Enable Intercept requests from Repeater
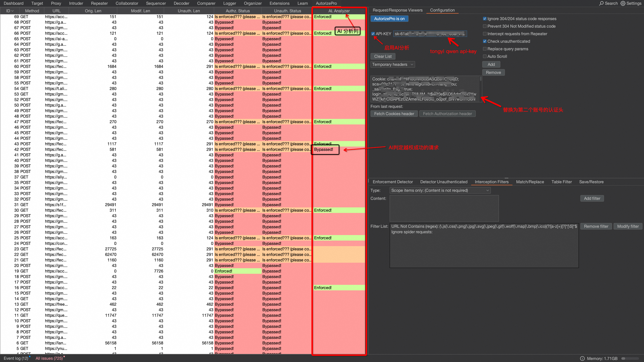644x362 pixels. [485, 34]
